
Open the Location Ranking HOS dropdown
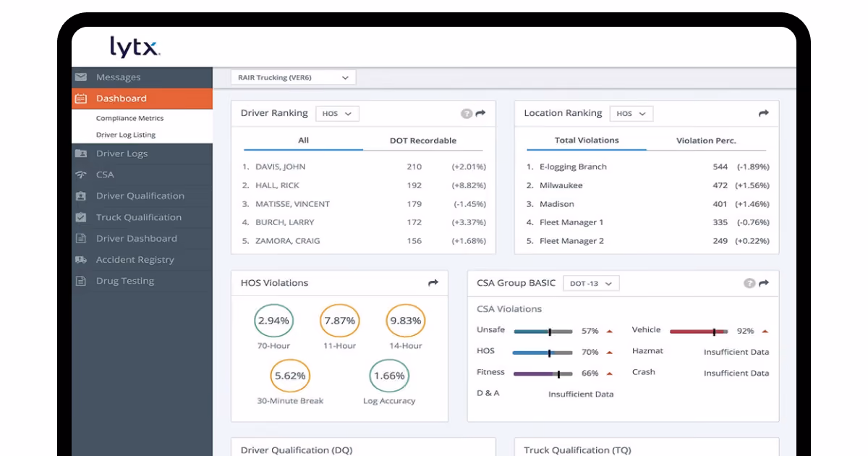(631, 114)
